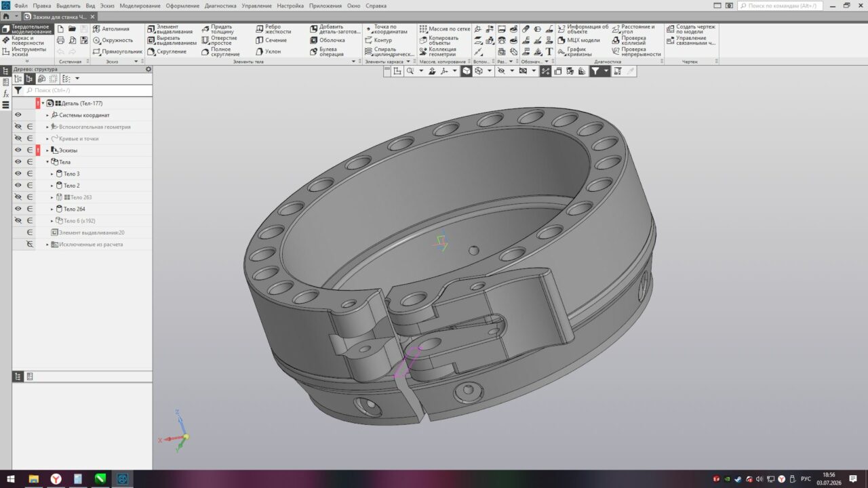Switch to Зажим для станка document tab

coord(60,16)
